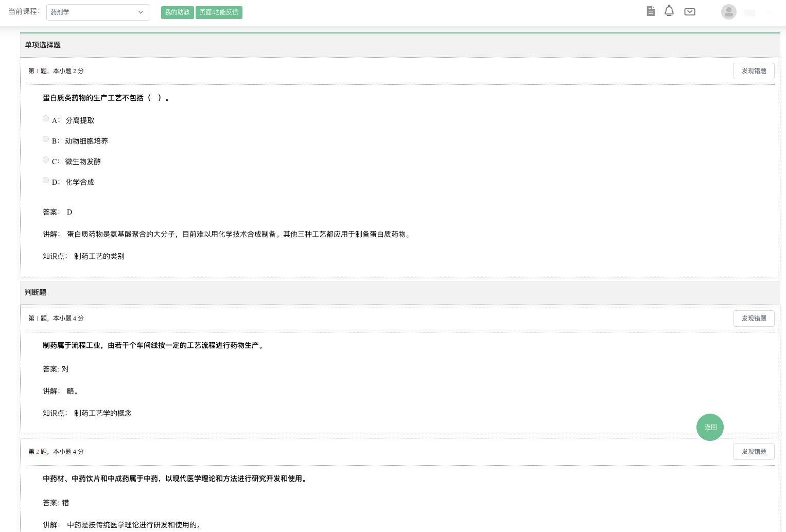The image size is (786, 532).
Task: Click the 当前课程 label
Action: 24,11
